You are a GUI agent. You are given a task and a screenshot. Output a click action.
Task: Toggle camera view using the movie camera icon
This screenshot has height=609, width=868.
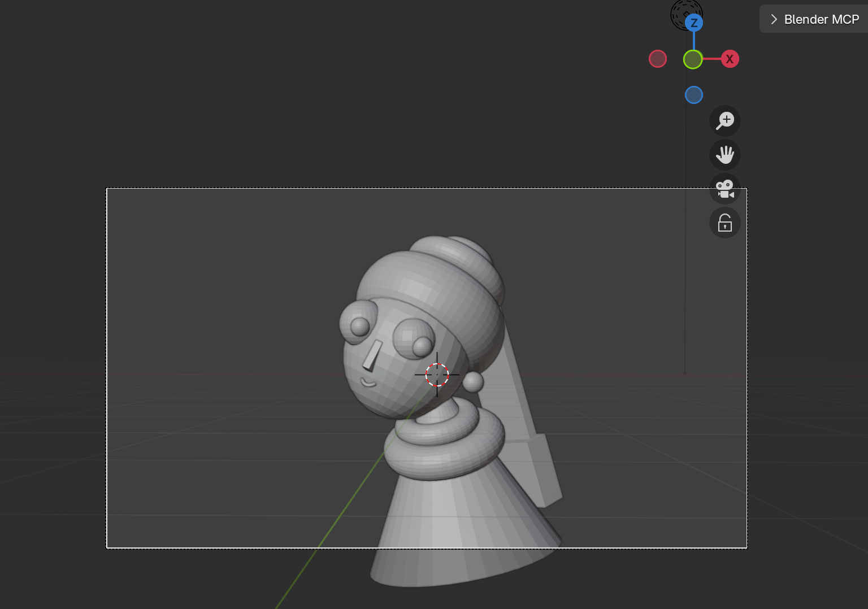pos(725,189)
